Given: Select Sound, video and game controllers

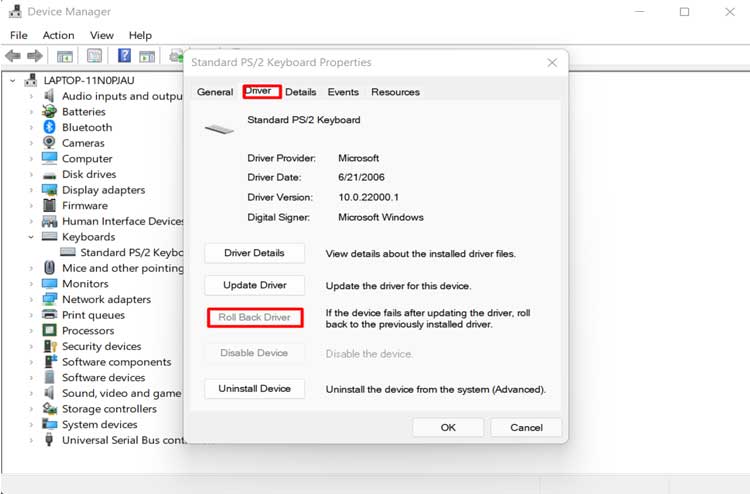Looking at the screenshot, I should tap(121, 393).
